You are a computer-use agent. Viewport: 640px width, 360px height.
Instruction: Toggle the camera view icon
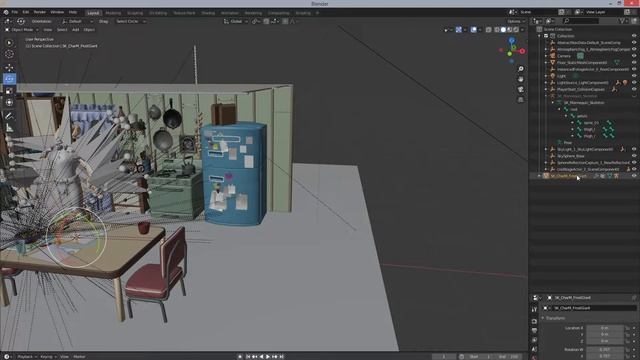[x=521, y=89]
